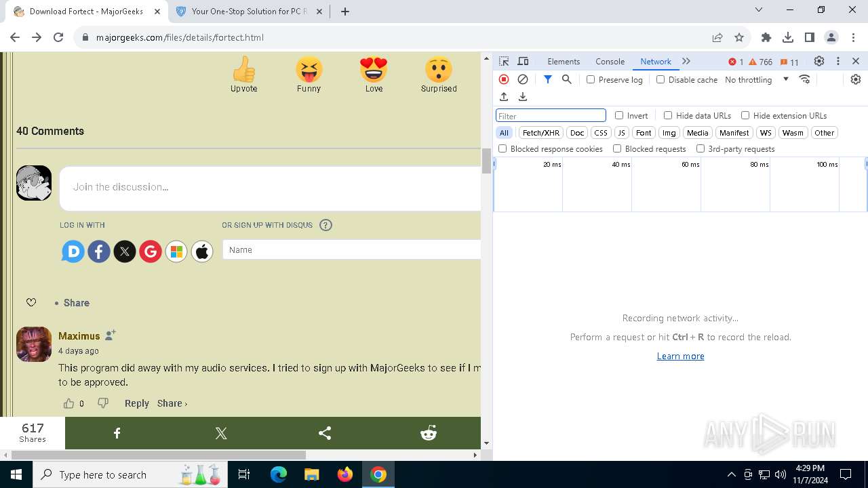Show the 766 warnings badge
Image resolution: width=868 pixels, height=488 pixels.
(x=761, y=62)
